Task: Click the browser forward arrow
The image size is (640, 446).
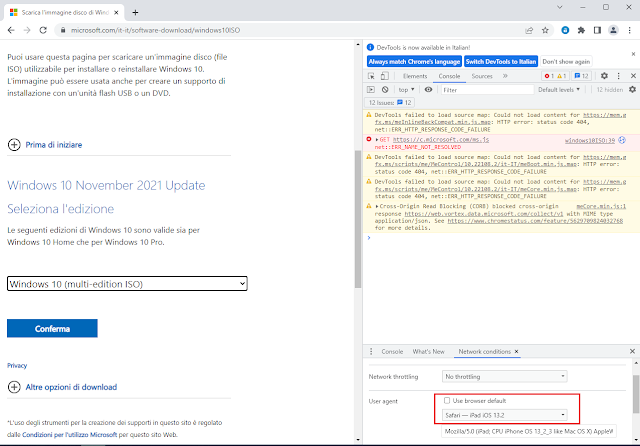Action: coord(27,30)
